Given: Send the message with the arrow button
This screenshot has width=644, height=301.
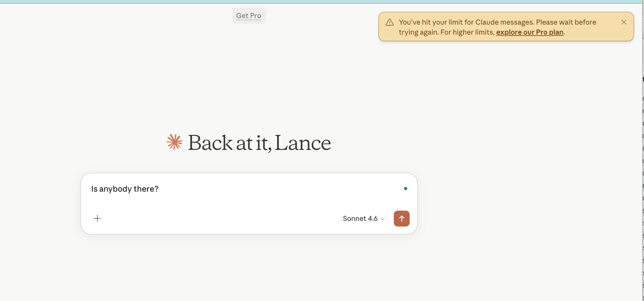Looking at the screenshot, I should pyautogui.click(x=402, y=218).
